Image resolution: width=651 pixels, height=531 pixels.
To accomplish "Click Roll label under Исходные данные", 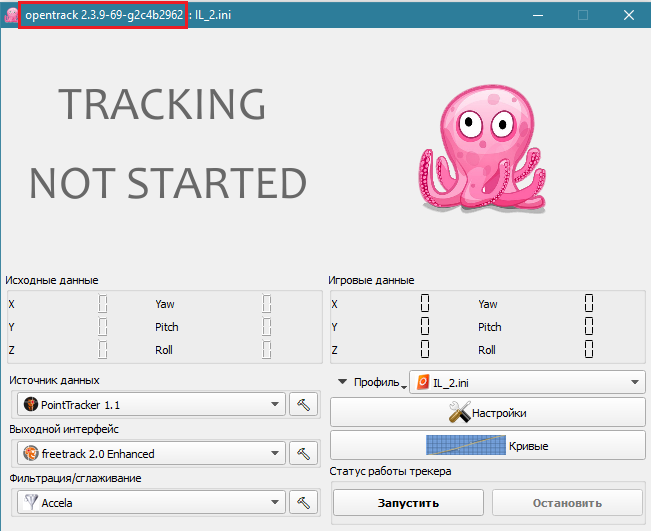I will [x=164, y=350].
